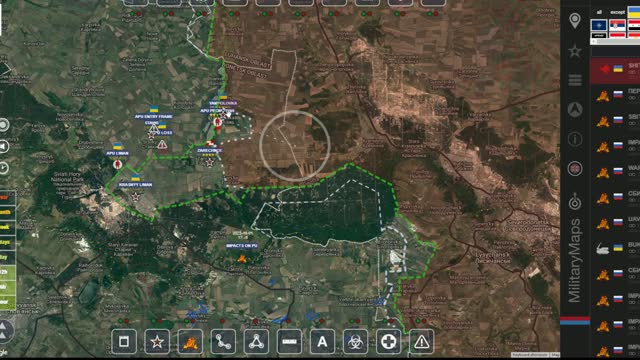
Task: Click the red soldier marker under APU LIMAN
Action: (x=118, y=164)
